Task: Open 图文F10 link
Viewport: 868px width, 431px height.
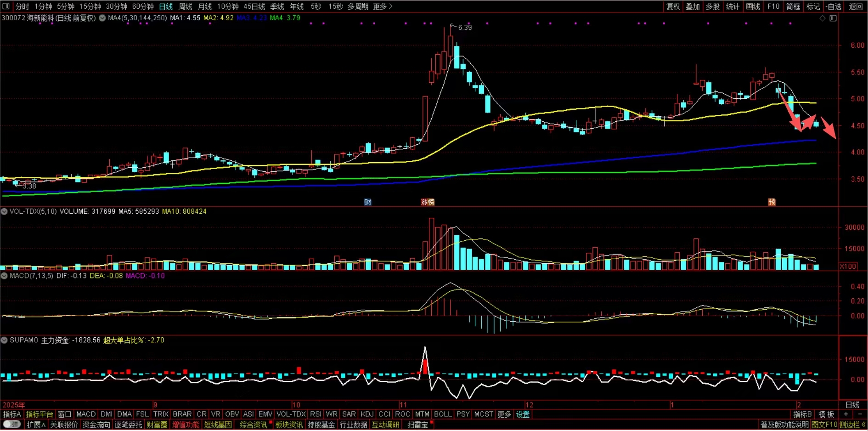Action: (824, 425)
